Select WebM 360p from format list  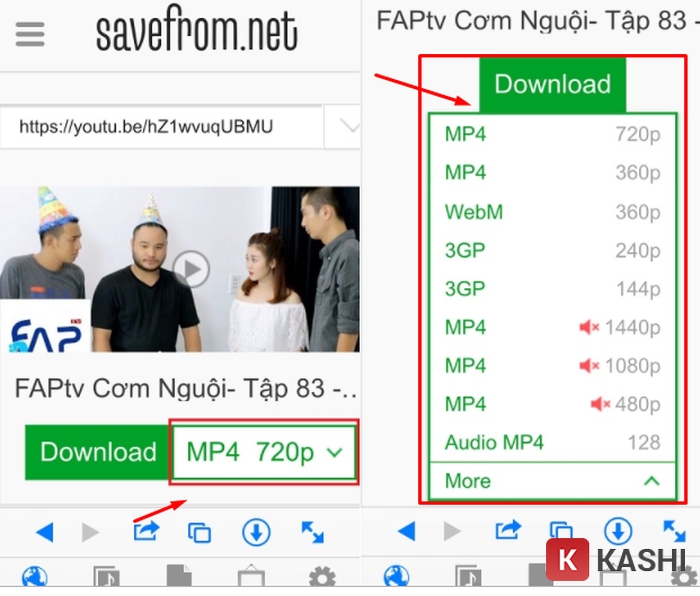(553, 212)
